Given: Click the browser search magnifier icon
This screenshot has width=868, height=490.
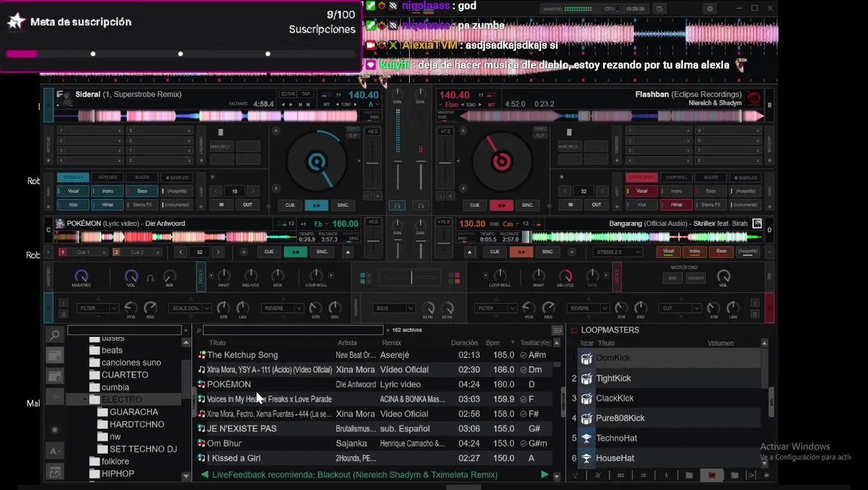Looking at the screenshot, I should pyautogui.click(x=54, y=334).
